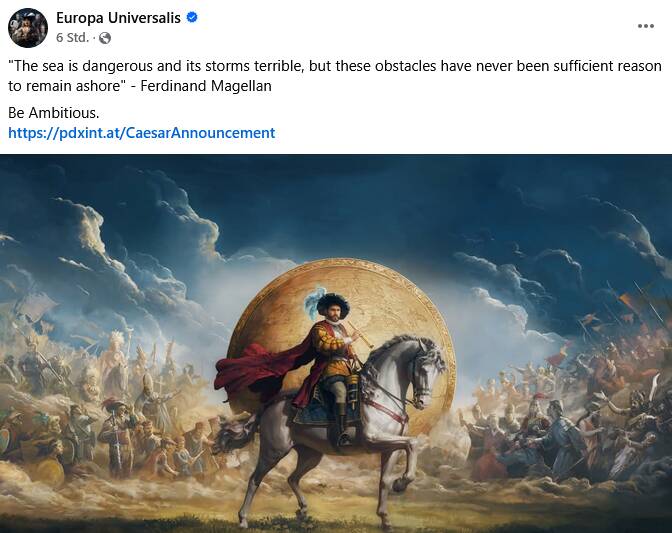
Task: Click the rider's blue feathered hat
Action: tap(328, 302)
